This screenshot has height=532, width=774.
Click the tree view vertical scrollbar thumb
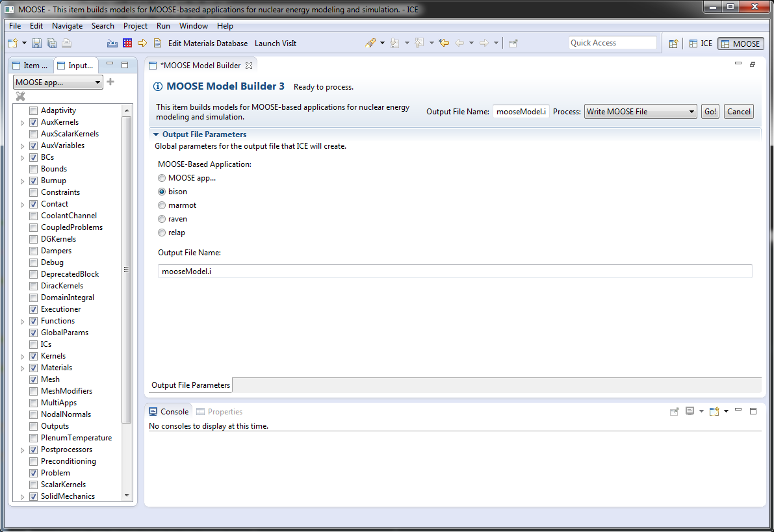click(x=126, y=270)
